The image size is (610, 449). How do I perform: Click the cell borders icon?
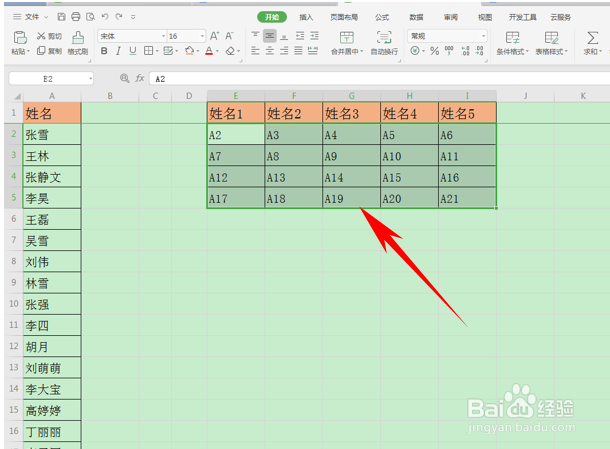[148, 51]
